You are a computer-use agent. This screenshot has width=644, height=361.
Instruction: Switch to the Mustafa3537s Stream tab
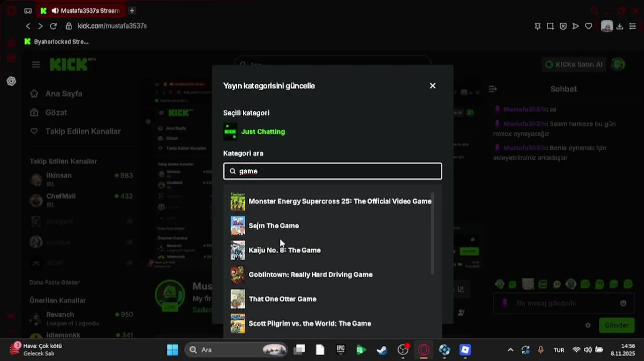click(80, 11)
